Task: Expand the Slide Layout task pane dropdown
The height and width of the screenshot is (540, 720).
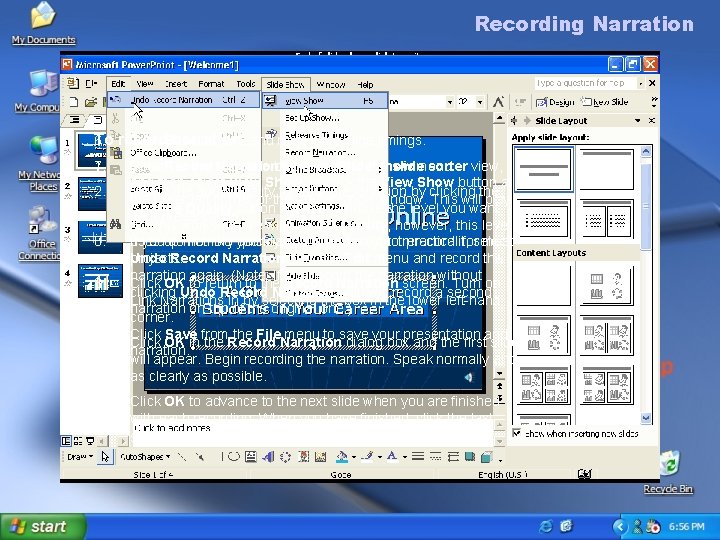Action: pos(637,120)
